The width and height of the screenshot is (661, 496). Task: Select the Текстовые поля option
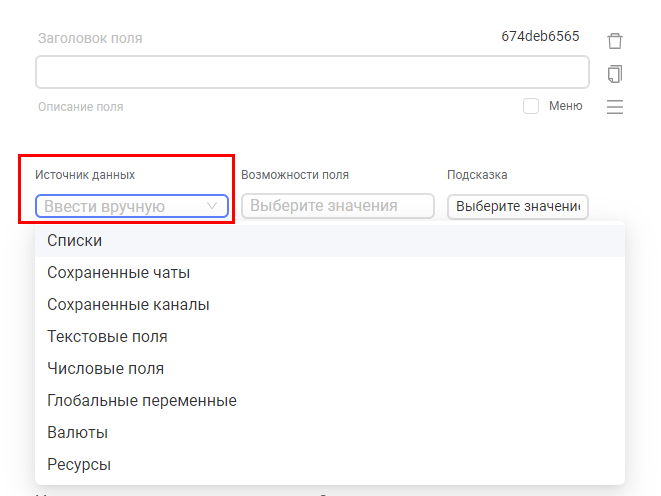(x=107, y=337)
